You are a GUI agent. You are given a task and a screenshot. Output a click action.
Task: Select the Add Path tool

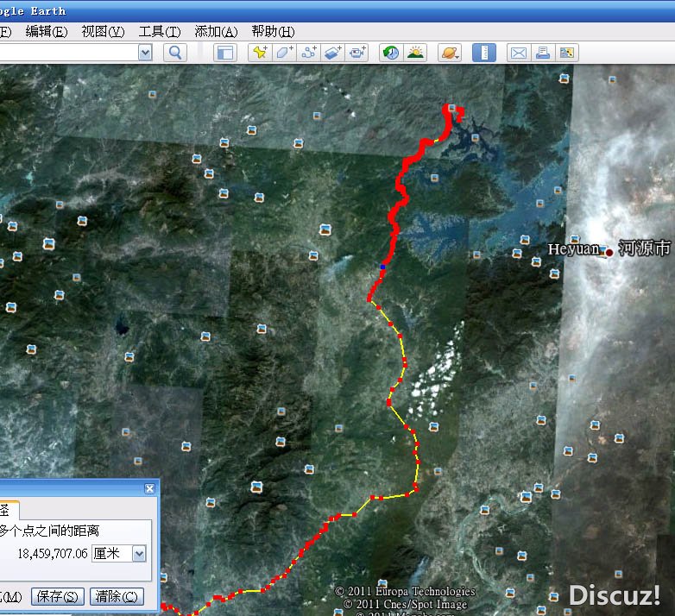(x=309, y=53)
